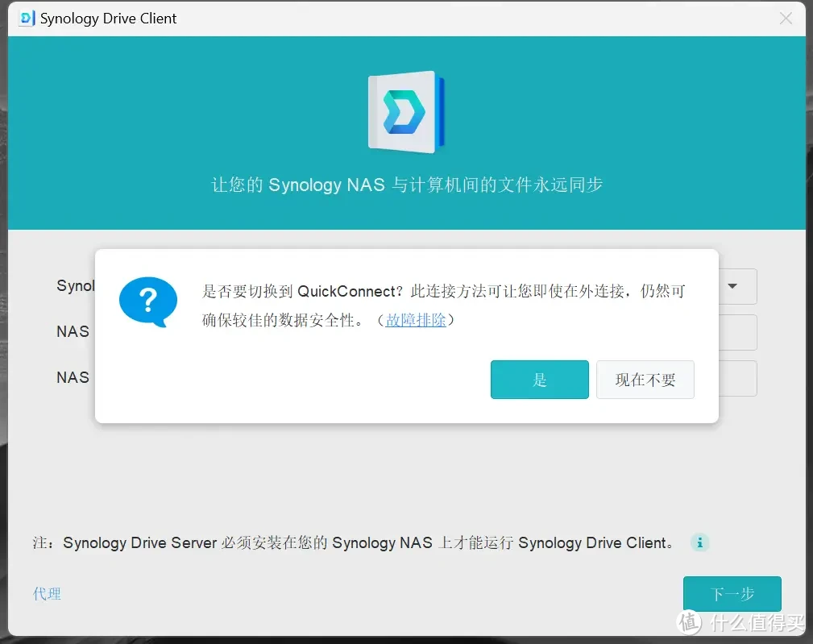This screenshot has width=813, height=644.
Task: Click the 下一步 button
Action: tap(732, 594)
